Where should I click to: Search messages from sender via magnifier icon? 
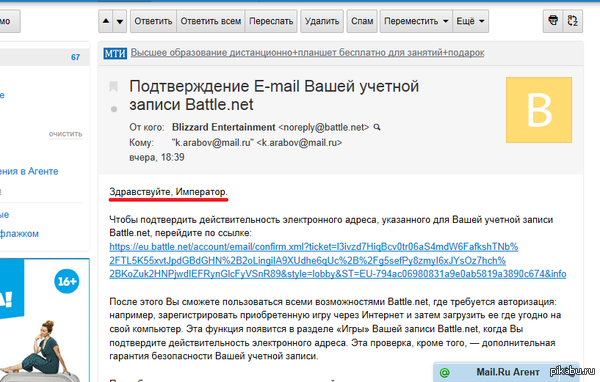coord(377,127)
